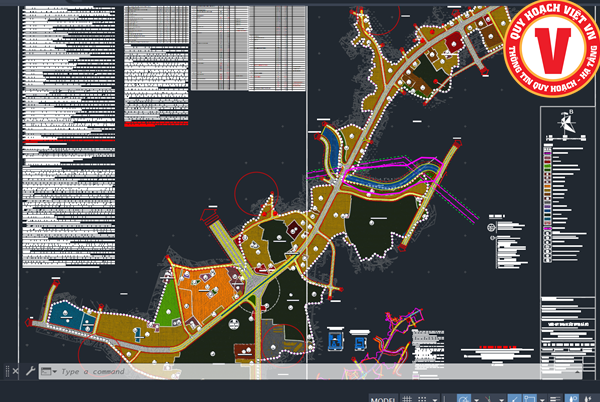Open command line customize wrench
The height and width of the screenshot is (402, 600).
pyautogui.click(x=29, y=371)
